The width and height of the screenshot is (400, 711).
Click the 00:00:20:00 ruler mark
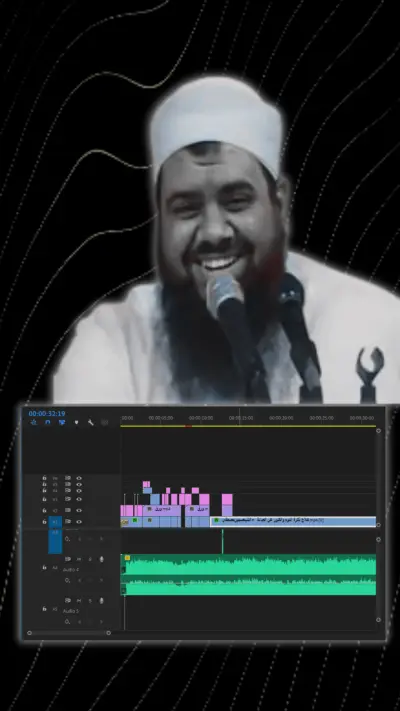coord(281,418)
